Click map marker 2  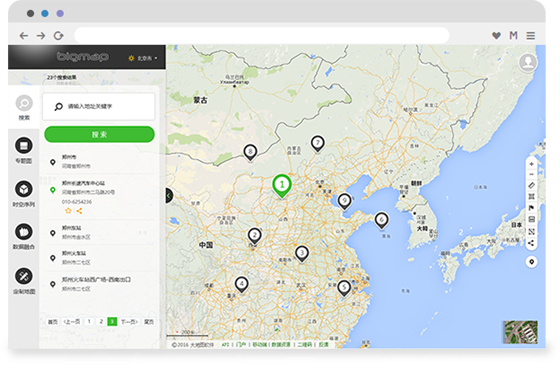254,236
